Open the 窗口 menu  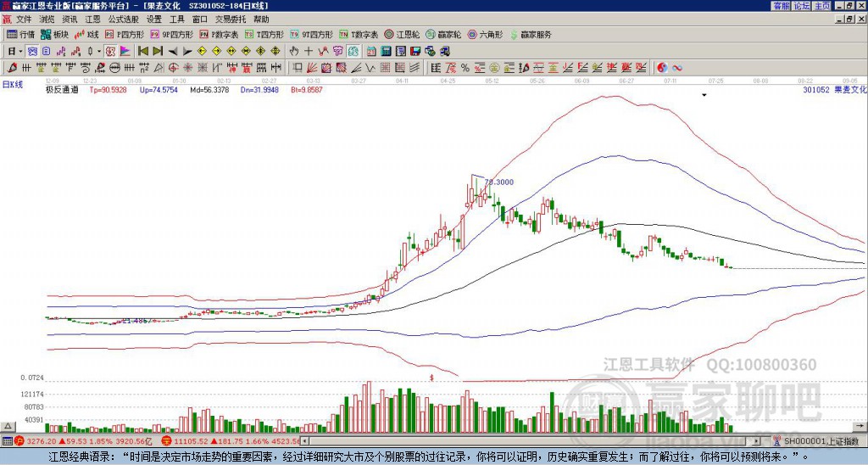click(x=200, y=20)
